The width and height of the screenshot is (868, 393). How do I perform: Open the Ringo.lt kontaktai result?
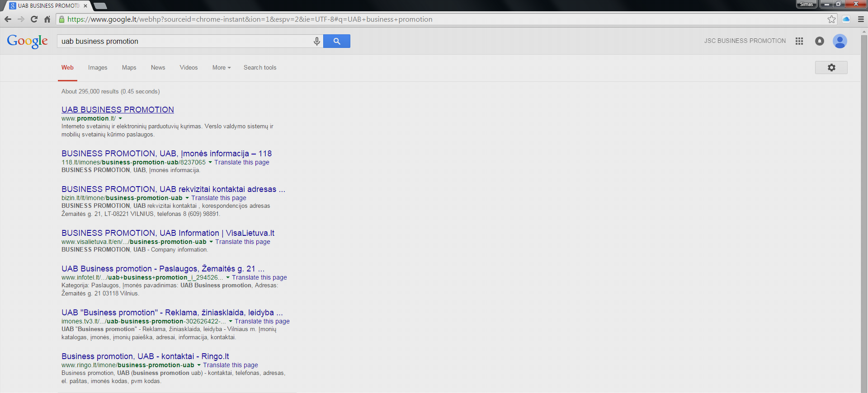tap(145, 356)
